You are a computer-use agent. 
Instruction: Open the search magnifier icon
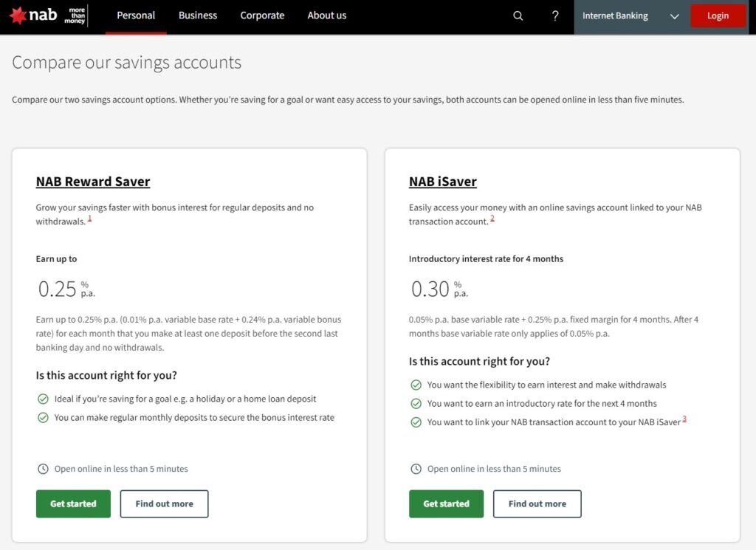click(518, 16)
